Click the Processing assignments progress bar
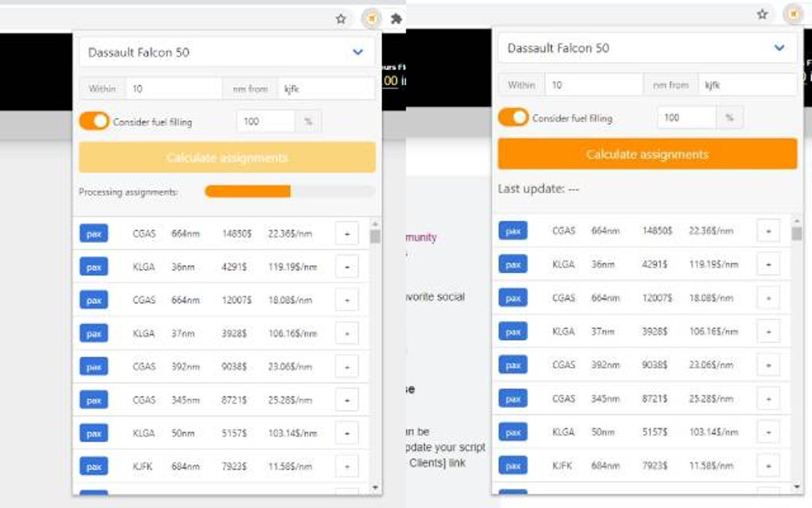 (x=289, y=191)
